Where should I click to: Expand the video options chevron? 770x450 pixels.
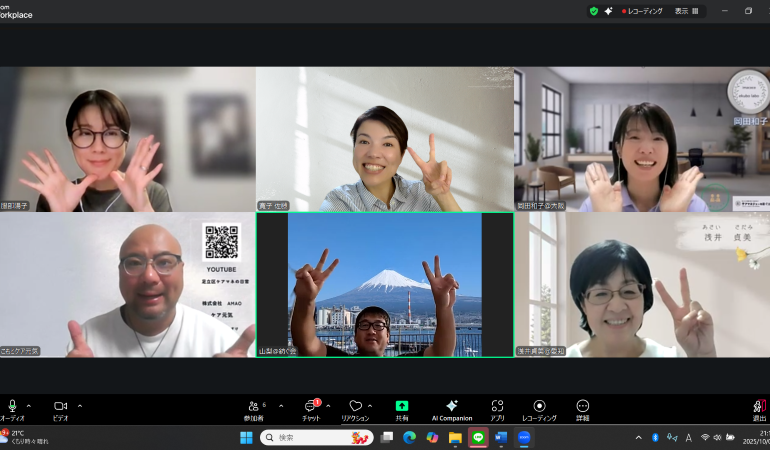click(80, 406)
